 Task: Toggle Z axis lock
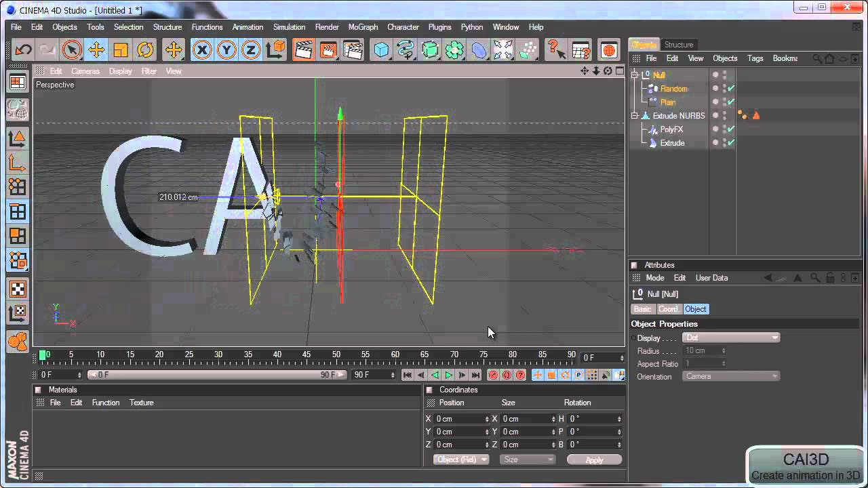point(251,50)
